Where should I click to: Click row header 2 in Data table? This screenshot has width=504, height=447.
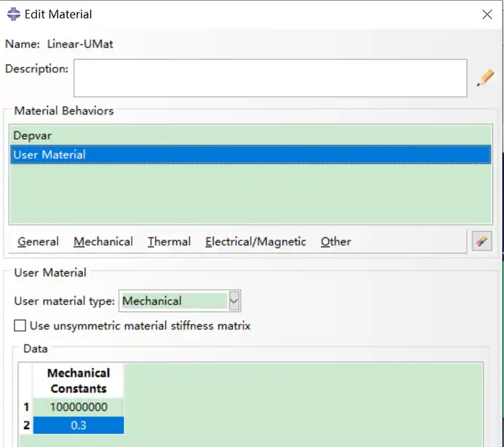pyautogui.click(x=27, y=425)
